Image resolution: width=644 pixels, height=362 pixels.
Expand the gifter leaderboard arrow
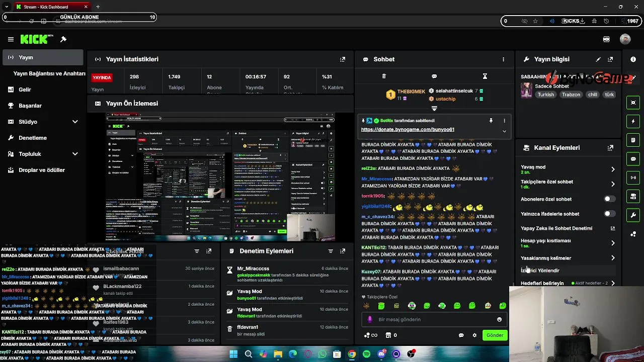(x=434, y=108)
